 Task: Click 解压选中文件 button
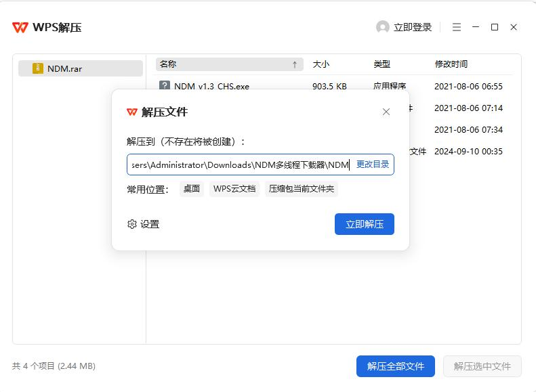coord(482,366)
